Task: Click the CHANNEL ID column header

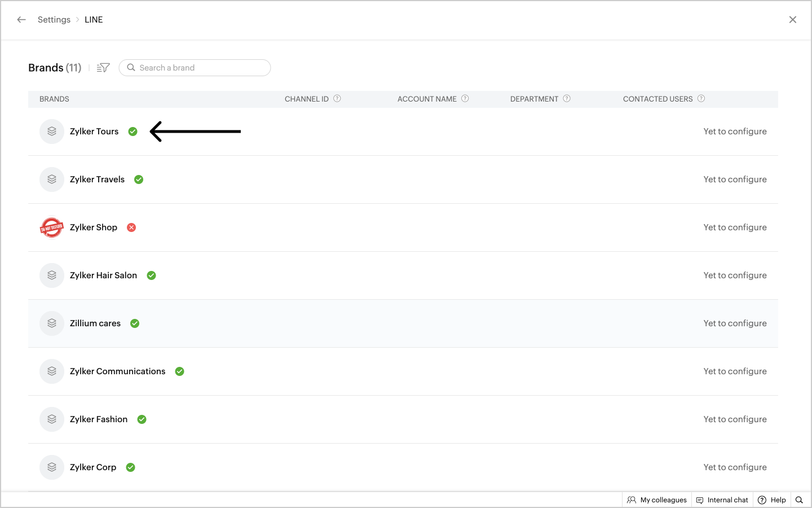Action: pyautogui.click(x=307, y=99)
